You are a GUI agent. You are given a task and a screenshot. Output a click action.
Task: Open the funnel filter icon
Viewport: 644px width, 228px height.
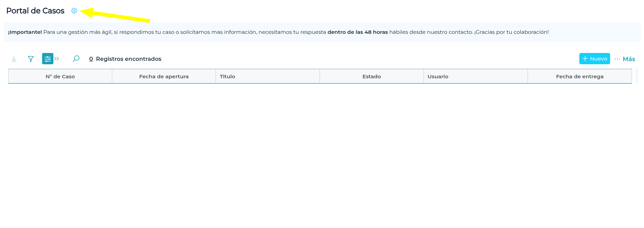(x=31, y=59)
